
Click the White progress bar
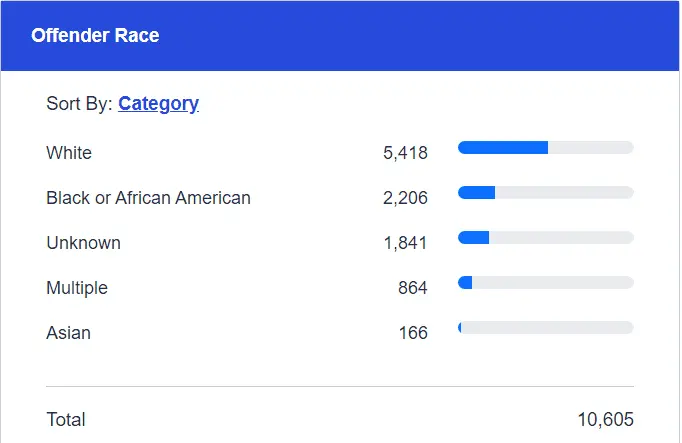click(545, 148)
